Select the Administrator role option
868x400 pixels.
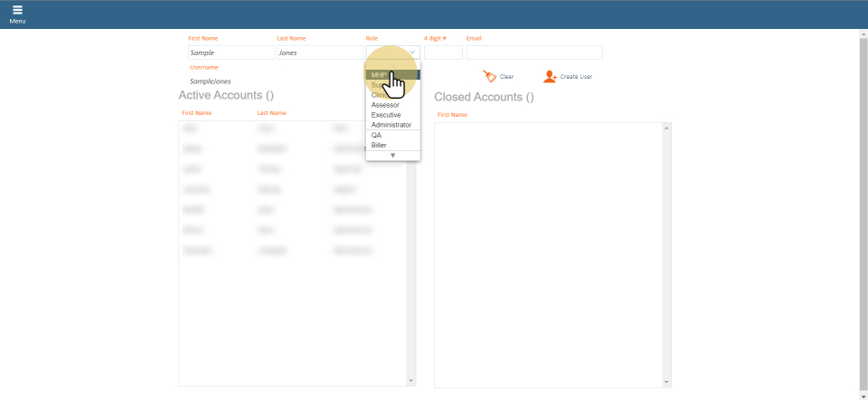[391, 125]
